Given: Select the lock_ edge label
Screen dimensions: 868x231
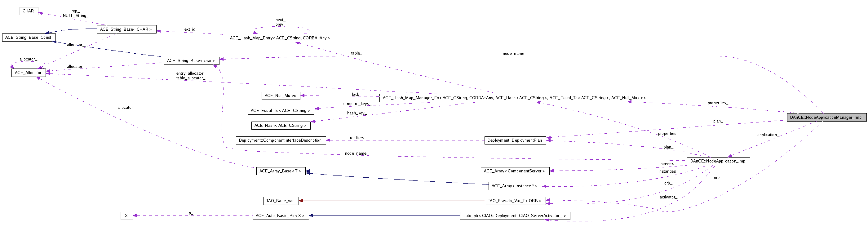Looking at the screenshot, I should click(x=356, y=95).
